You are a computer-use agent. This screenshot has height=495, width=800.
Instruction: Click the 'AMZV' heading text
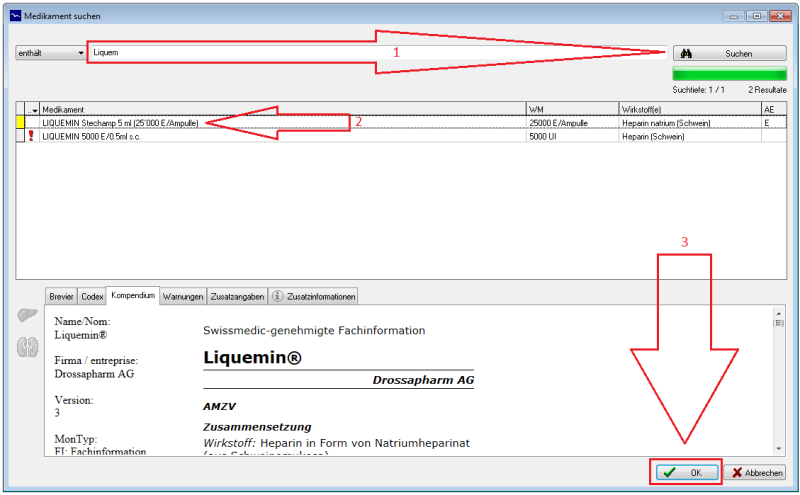click(219, 406)
